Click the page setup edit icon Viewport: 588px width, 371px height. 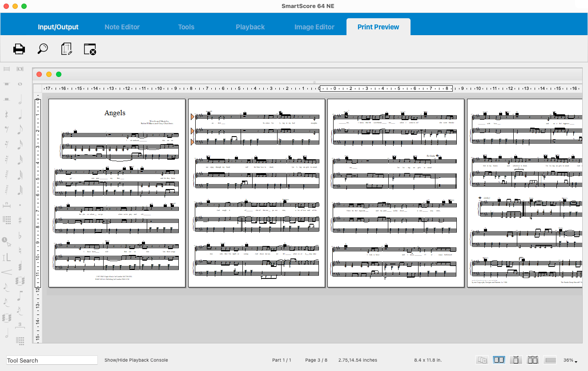point(67,49)
